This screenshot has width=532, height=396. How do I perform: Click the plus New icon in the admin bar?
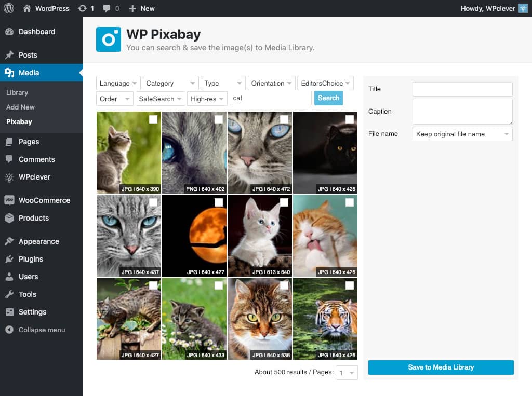pos(132,8)
